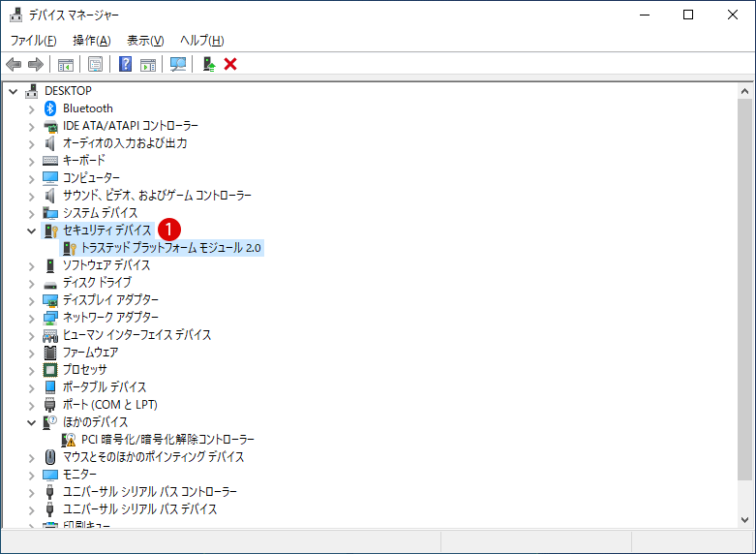Select PCI 暗号化/暗号化解除コントローラー device
The image size is (756, 554).
(x=167, y=440)
